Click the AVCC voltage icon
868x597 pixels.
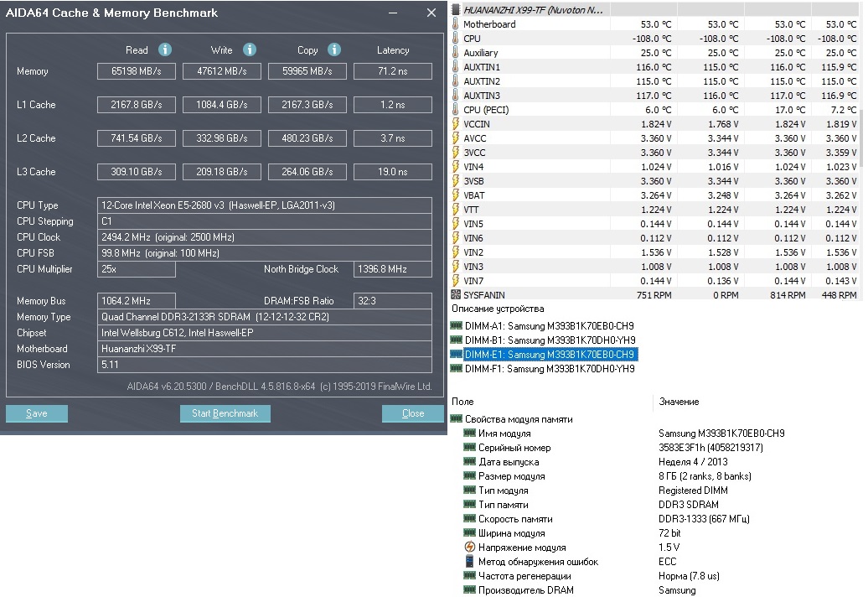coord(456,138)
